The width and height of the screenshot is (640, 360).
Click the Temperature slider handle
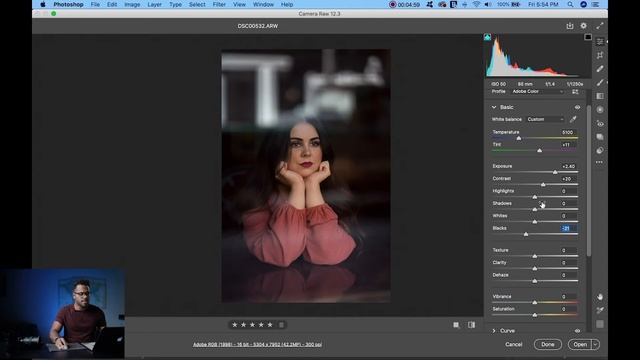coord(519,138)
